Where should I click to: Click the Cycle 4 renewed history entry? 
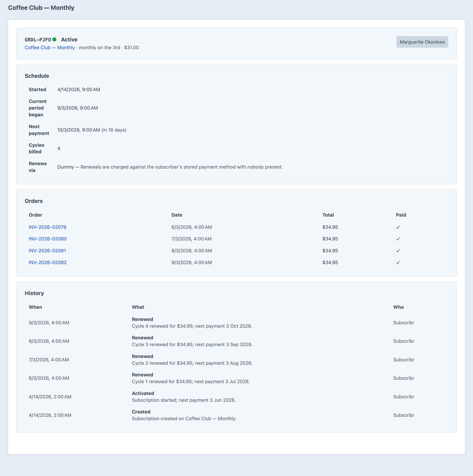point(192,323)
